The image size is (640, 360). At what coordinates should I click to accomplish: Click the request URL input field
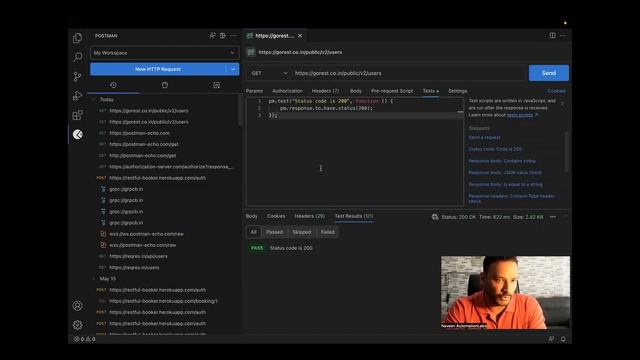point(408,73)
